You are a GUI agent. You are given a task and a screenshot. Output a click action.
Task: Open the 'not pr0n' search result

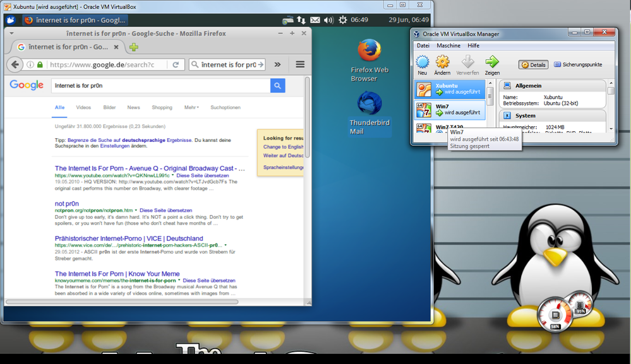[x=67, y=204]
